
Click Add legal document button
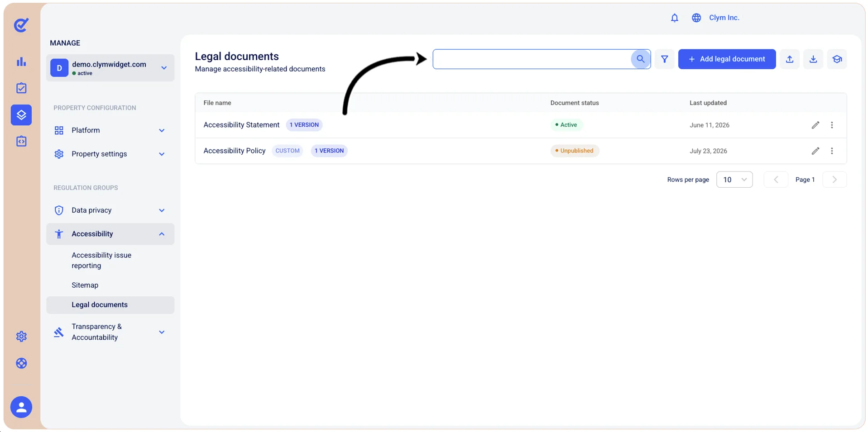click(727, 59)
